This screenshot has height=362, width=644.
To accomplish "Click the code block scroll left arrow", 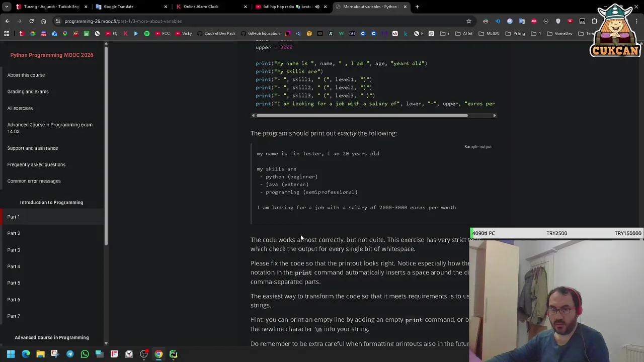I will [253, 116].
